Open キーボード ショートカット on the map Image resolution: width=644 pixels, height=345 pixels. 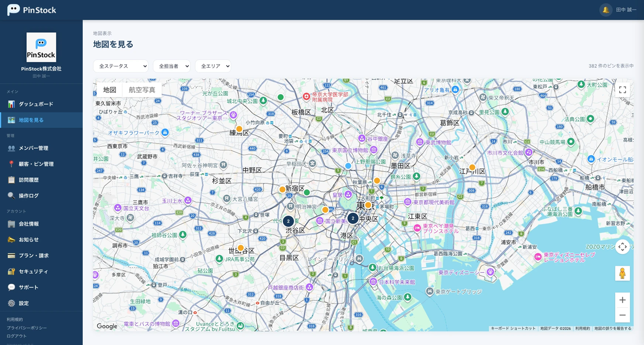tap(513, 329)
